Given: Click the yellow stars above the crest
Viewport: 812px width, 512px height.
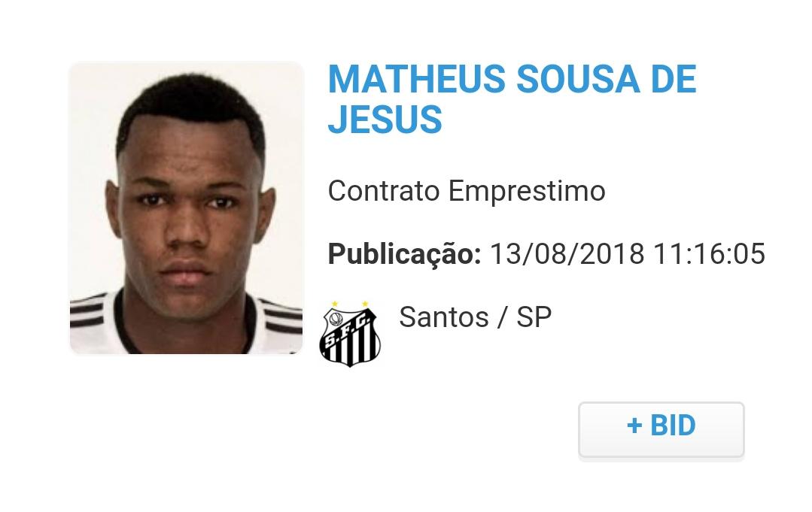Looking at the screenshot, I should coord(350,304).
